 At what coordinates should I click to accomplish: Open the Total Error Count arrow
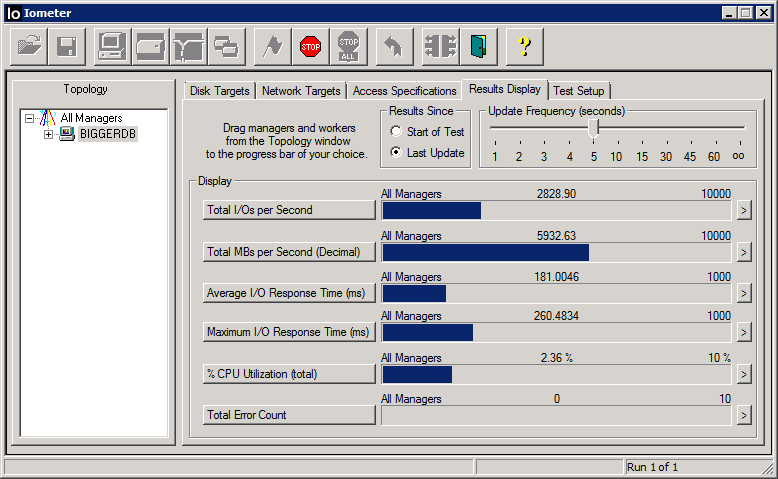point(744,415)
